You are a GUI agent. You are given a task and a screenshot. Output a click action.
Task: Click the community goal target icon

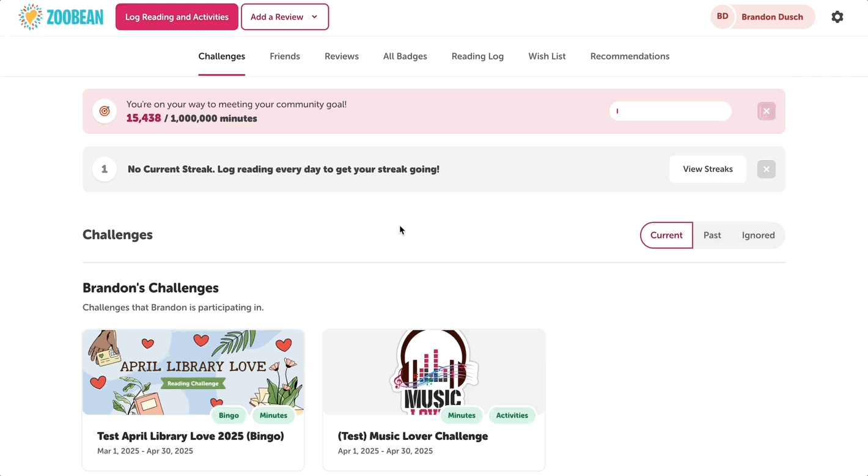pyautogui.click(x=104, y=111)
